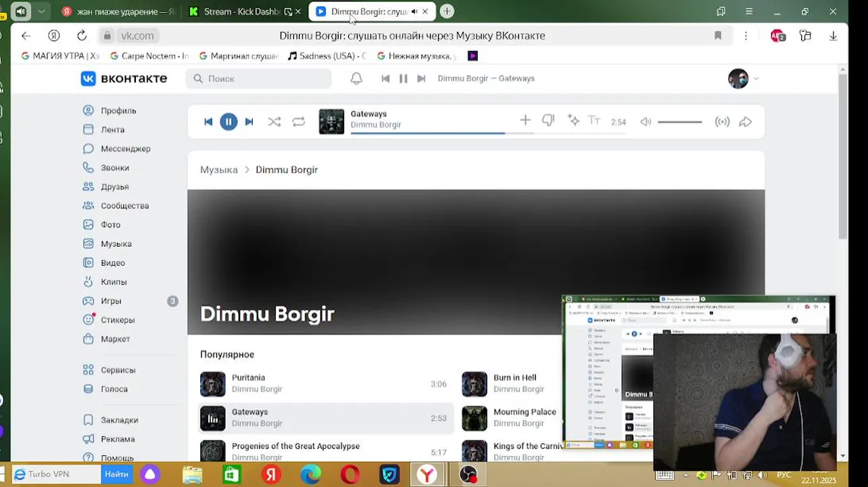Toggle repeat in the music player
Screen dimensions: 868x487
[x=298, y=122]
